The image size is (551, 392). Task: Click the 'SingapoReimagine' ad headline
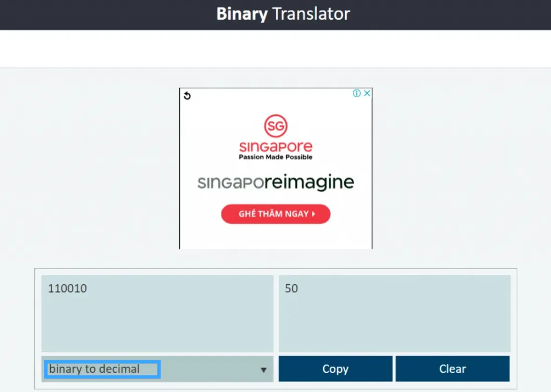276,182
